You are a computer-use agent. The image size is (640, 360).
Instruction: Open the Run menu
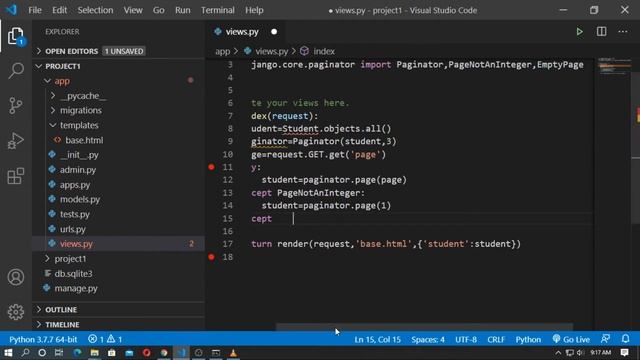(x=182, y=10)
